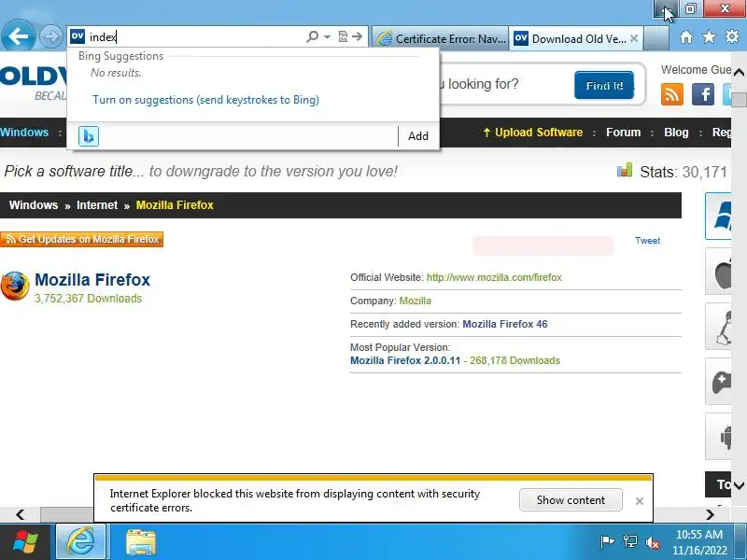Click the horizontal scroll right arrow
Screen dimensions: 747x560
point(711,515)
